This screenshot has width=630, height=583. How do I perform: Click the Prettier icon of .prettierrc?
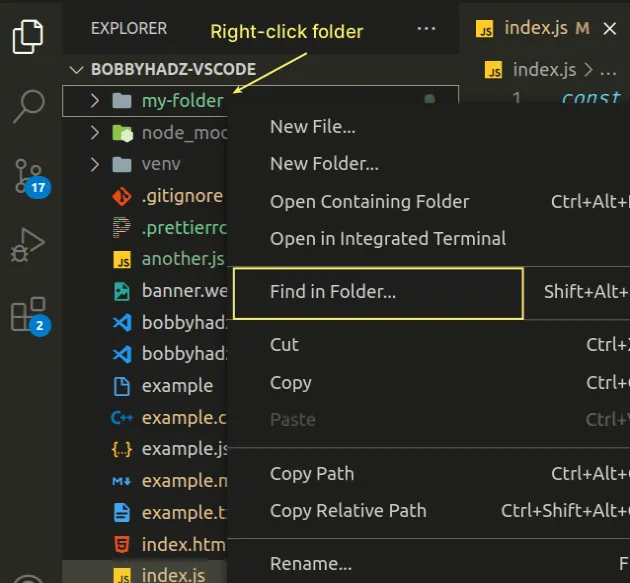[121, 227]
